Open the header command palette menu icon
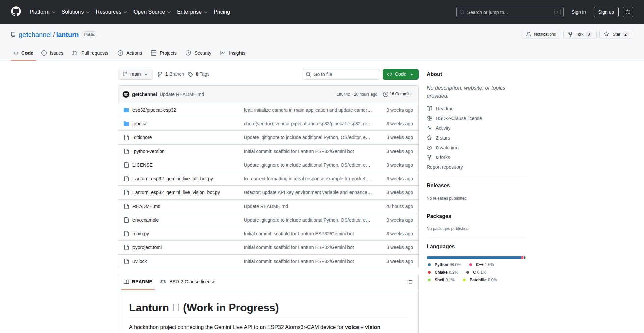The height and width of the screenshot is (333, 644). (628, 12)
